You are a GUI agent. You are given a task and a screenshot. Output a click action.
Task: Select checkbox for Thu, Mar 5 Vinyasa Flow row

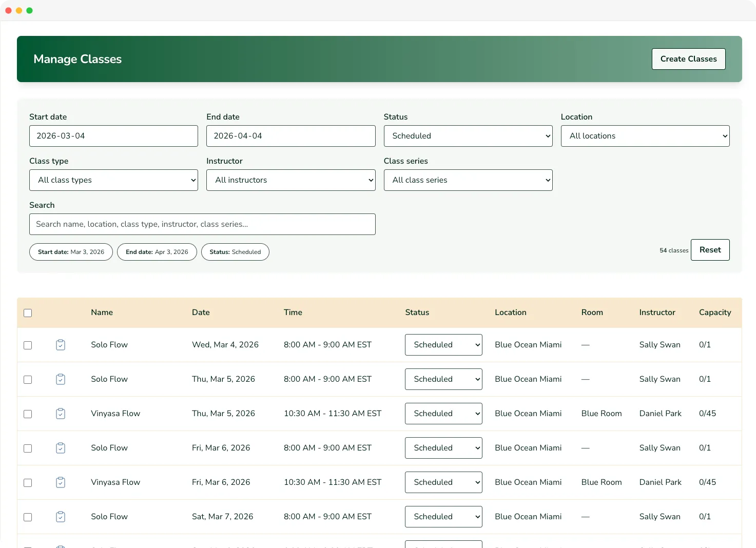(28, 414)
